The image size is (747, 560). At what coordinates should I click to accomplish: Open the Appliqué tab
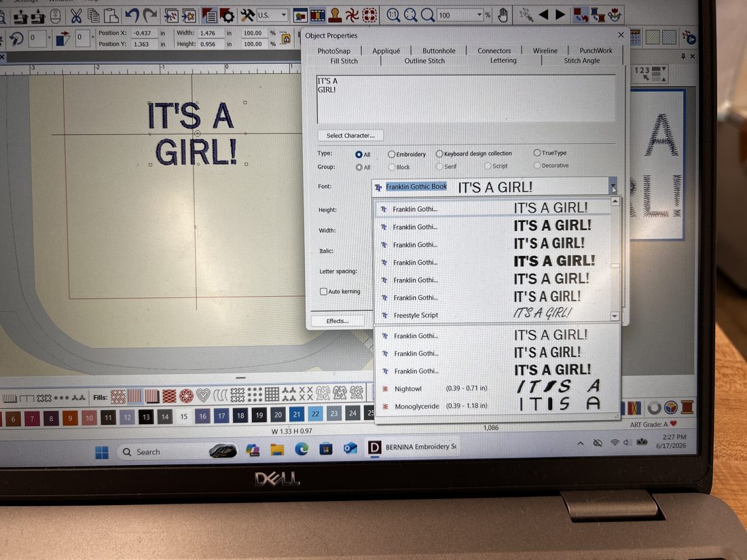(386, 51)
